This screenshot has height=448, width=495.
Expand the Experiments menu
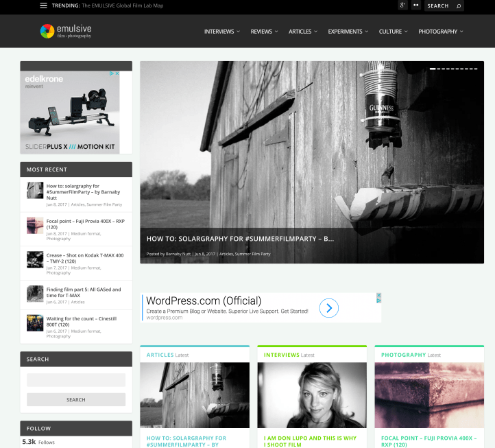tap(348, 32)
